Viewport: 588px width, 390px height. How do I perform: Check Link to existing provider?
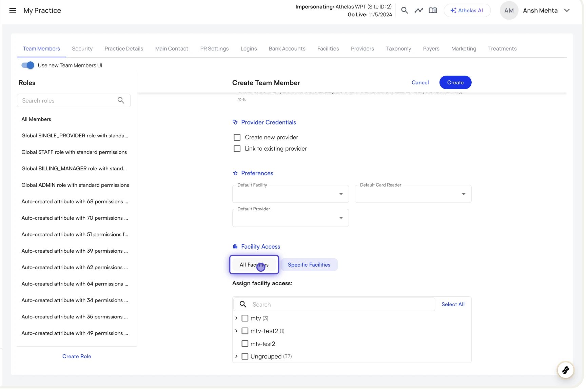(237, 149)
